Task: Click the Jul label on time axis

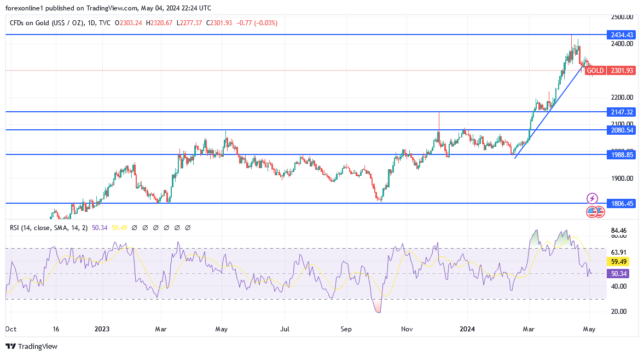Action: pos(285,329)
